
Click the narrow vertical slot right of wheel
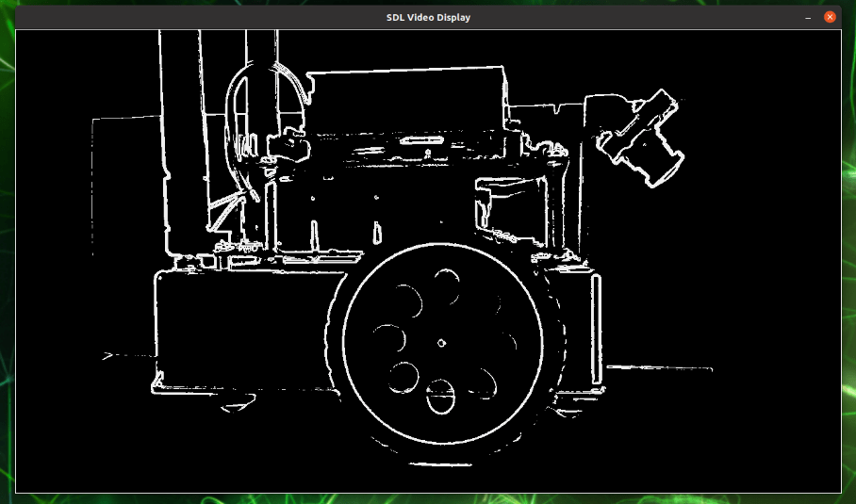[x=596, y=330]
